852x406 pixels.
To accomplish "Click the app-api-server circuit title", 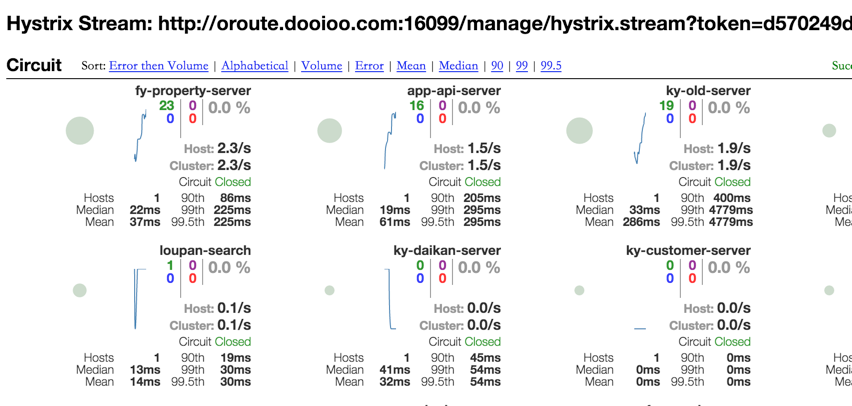I will pos(454,91).
